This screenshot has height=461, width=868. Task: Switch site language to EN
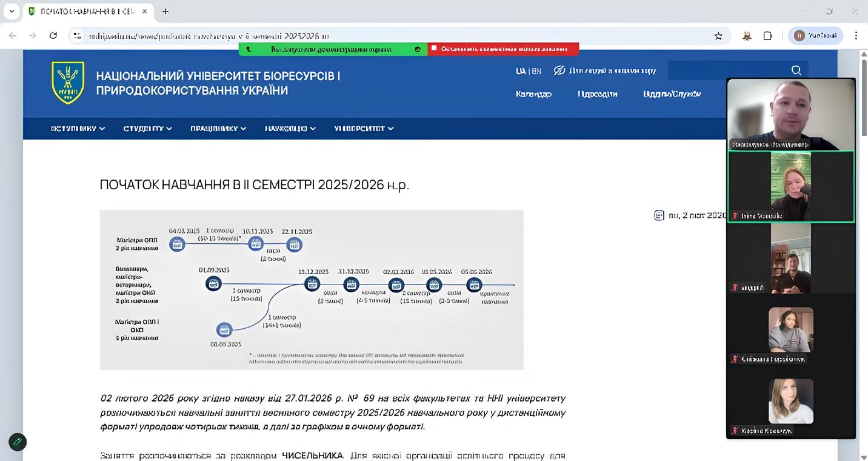click(x=536, y=71)
